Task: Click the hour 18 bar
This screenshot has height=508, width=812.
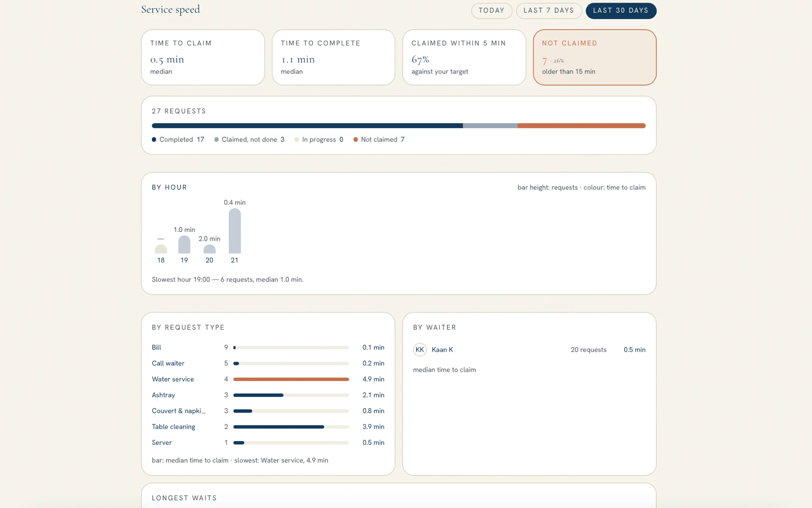Action: [x=161, y=249]
